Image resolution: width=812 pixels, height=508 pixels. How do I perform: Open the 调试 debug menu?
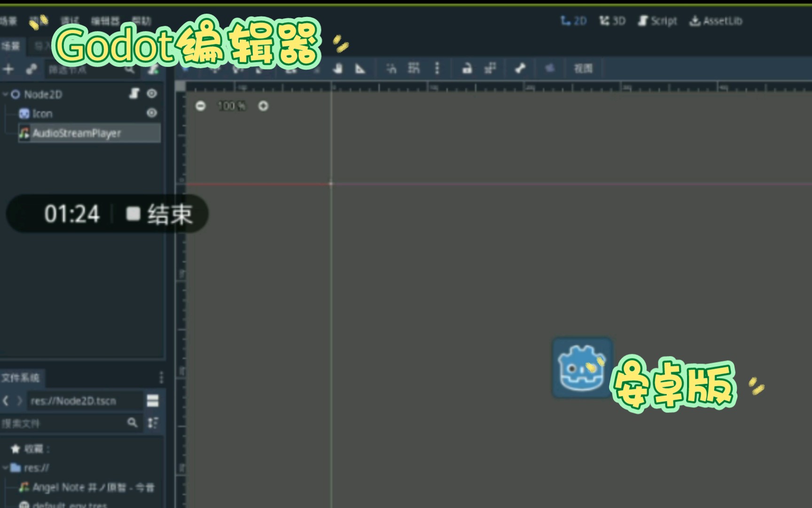coord(70,21)
